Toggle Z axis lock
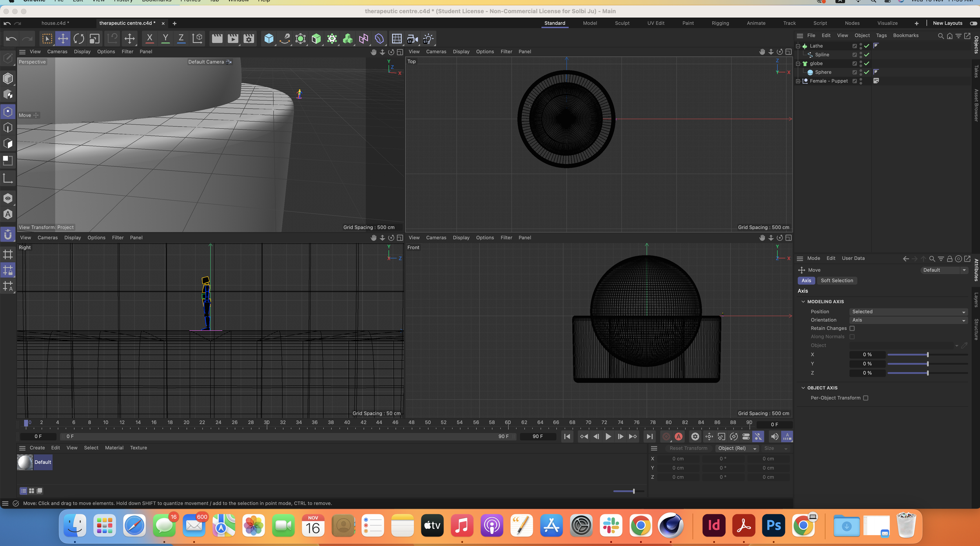The width and height of the screenshot is (980, 546). point(181,39)
